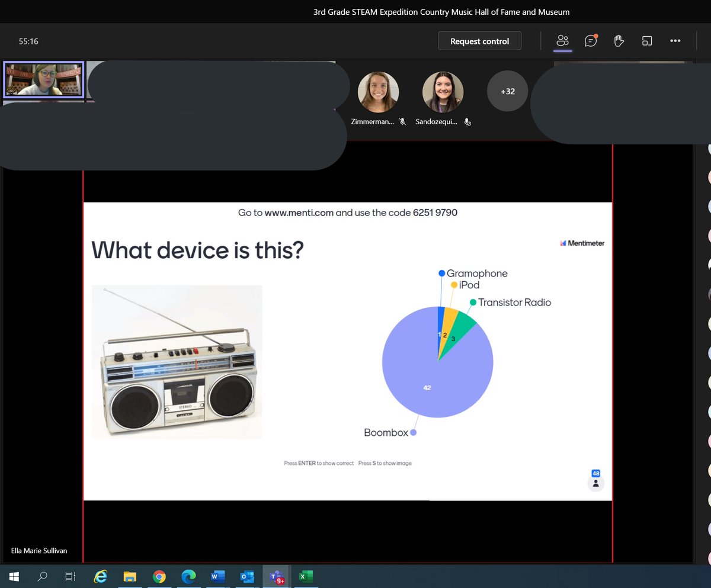
Task: Open Google Chrome from taskbar
Action: [x=159, y=576]
